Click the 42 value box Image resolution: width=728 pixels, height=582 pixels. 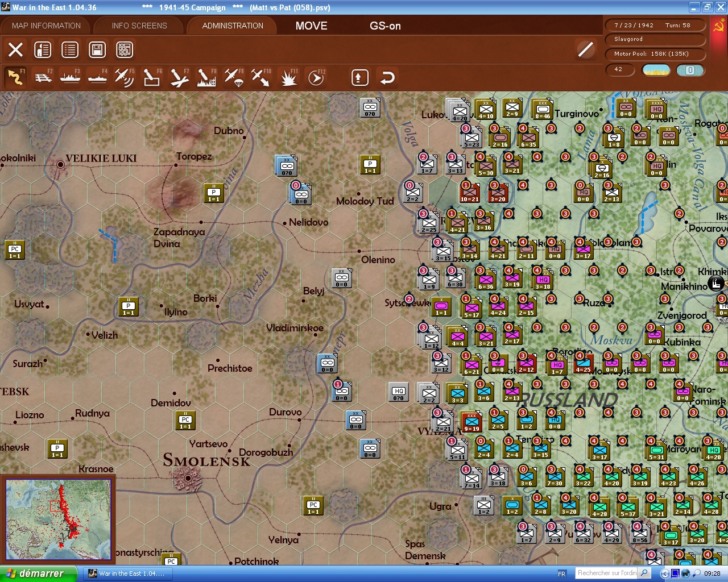(621, 69)
